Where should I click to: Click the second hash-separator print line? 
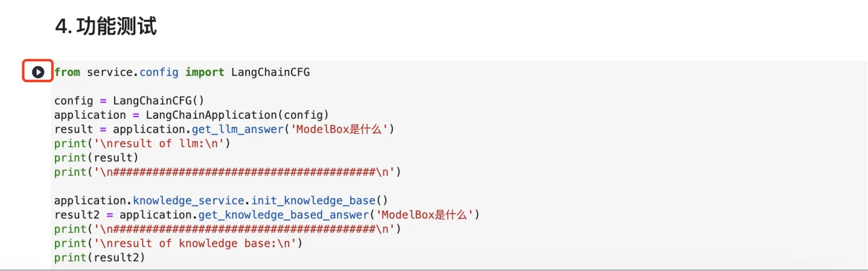227,229
